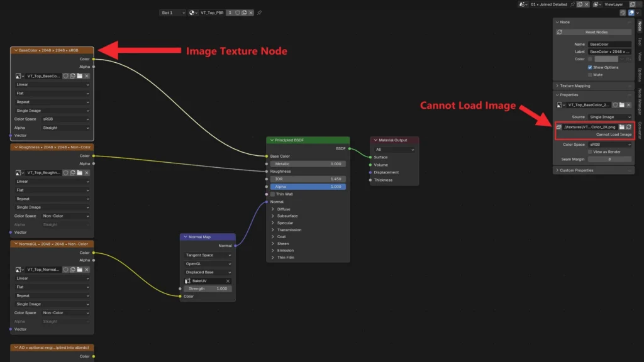The width and height of the screenshot is (644, 362).
Task: Click the material user count button showing 3
Action: tap(230, 13)
